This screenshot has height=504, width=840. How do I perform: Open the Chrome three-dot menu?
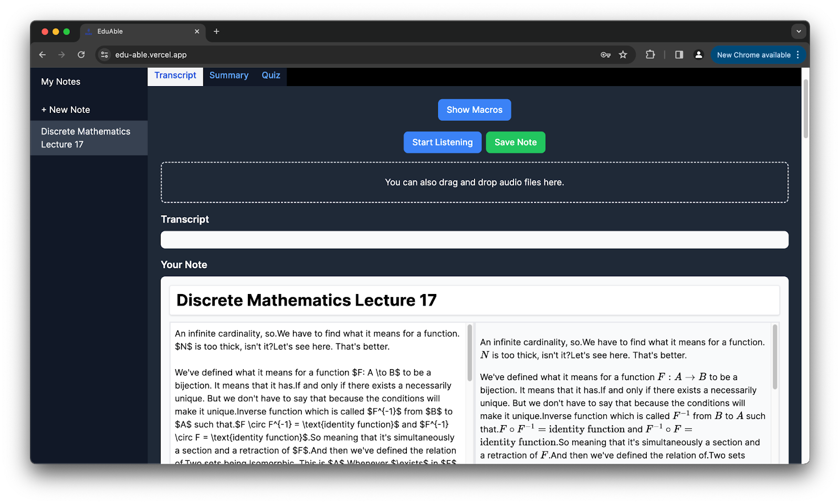point(797,55)
